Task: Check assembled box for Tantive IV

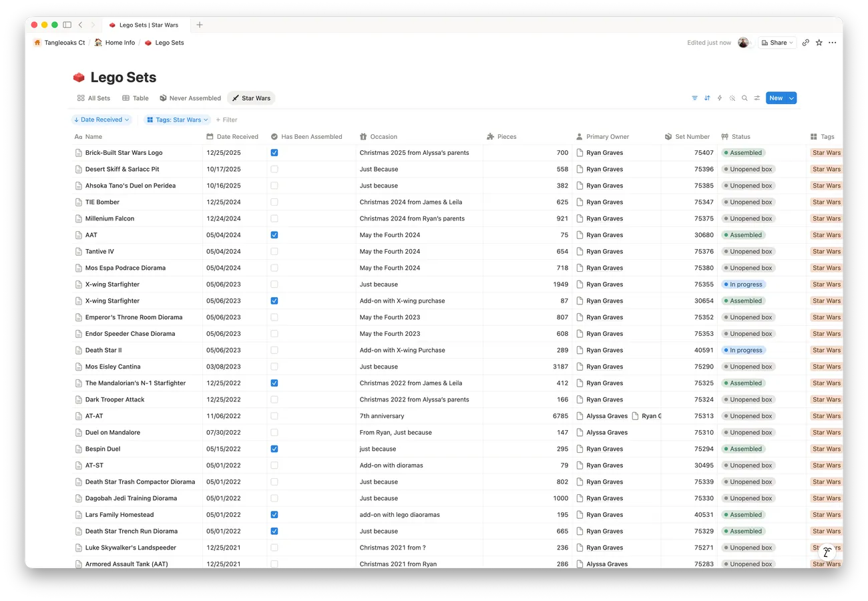Action: (274, 251)
